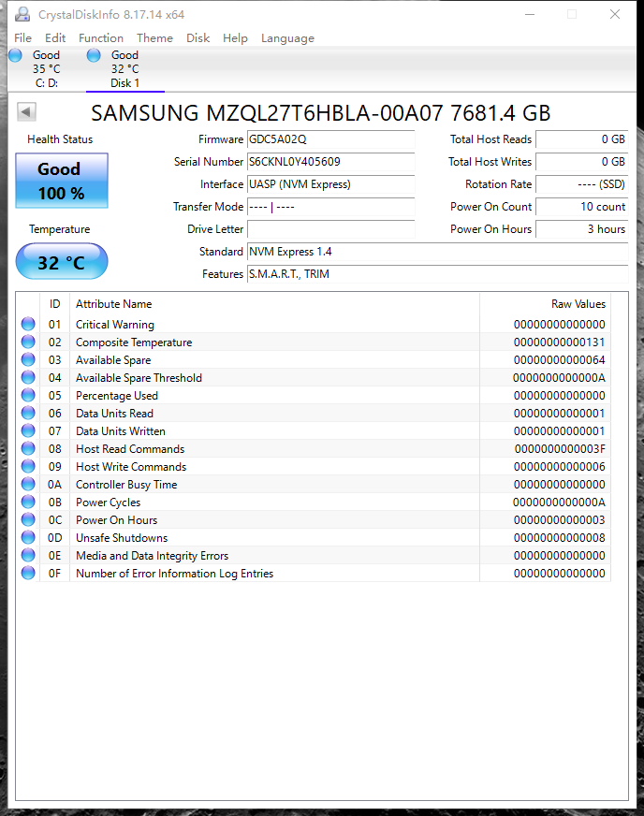Viewport: 644px width, 816px height.
Task: Select the C: D: disk tab
Action: click(47, 69)
